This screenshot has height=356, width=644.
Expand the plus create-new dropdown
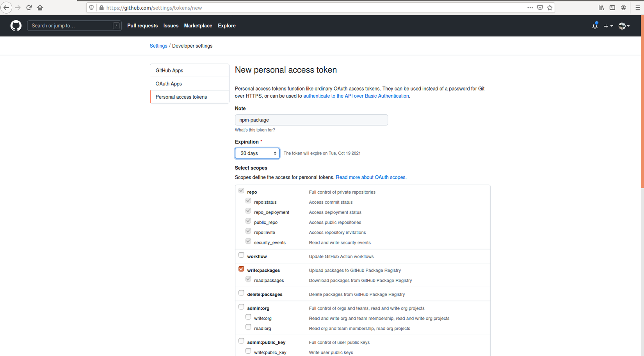(x=608, y=26)
